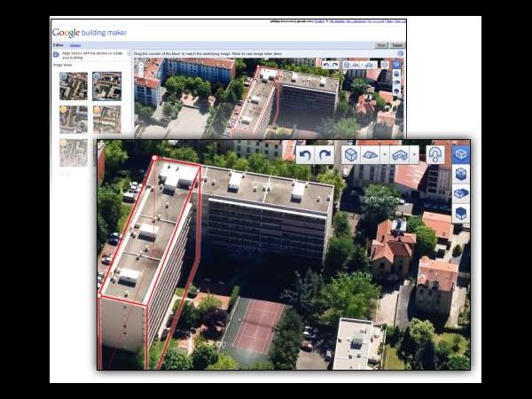532x399 pixels.
Task: Click the arch-shaped icon in enlarged toolbar
Action: point(435,155)
